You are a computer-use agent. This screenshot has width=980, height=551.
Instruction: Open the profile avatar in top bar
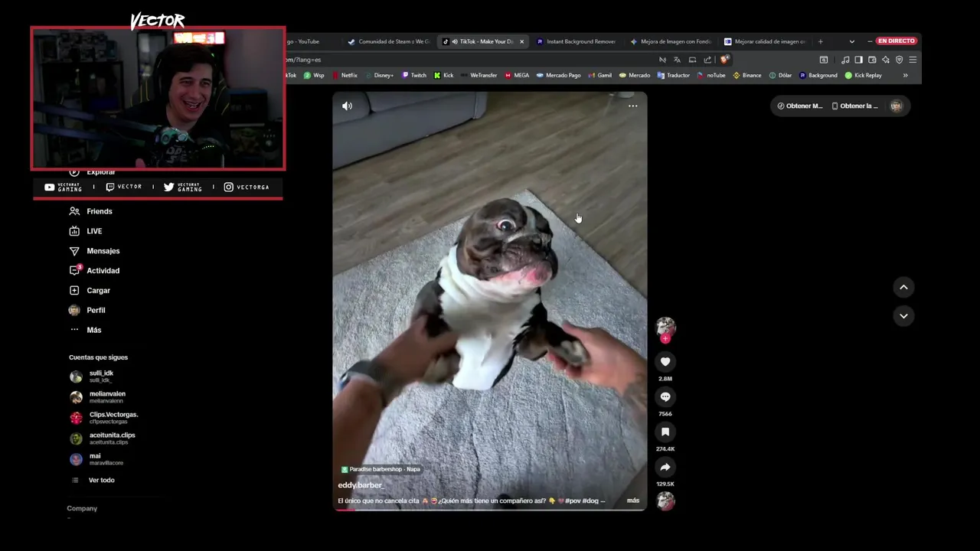point(896,106)
